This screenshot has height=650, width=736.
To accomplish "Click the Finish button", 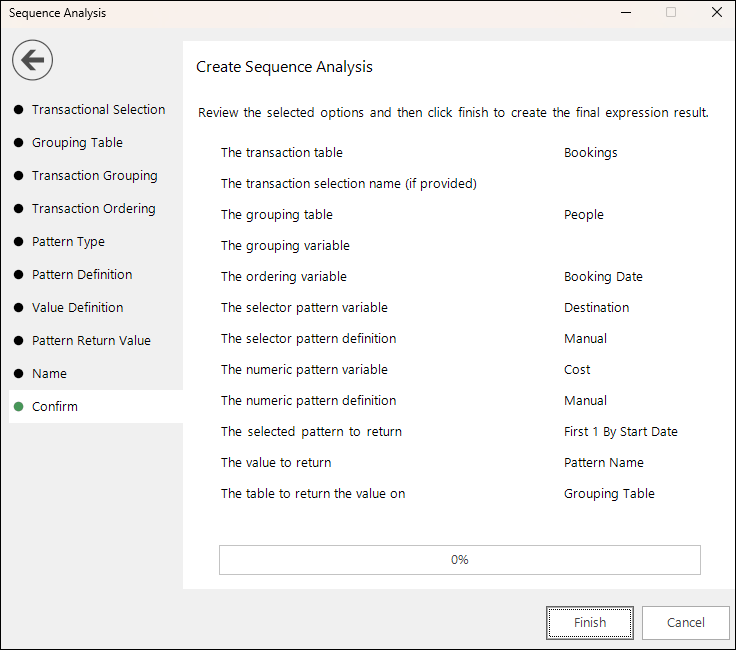I will point(590,623).
